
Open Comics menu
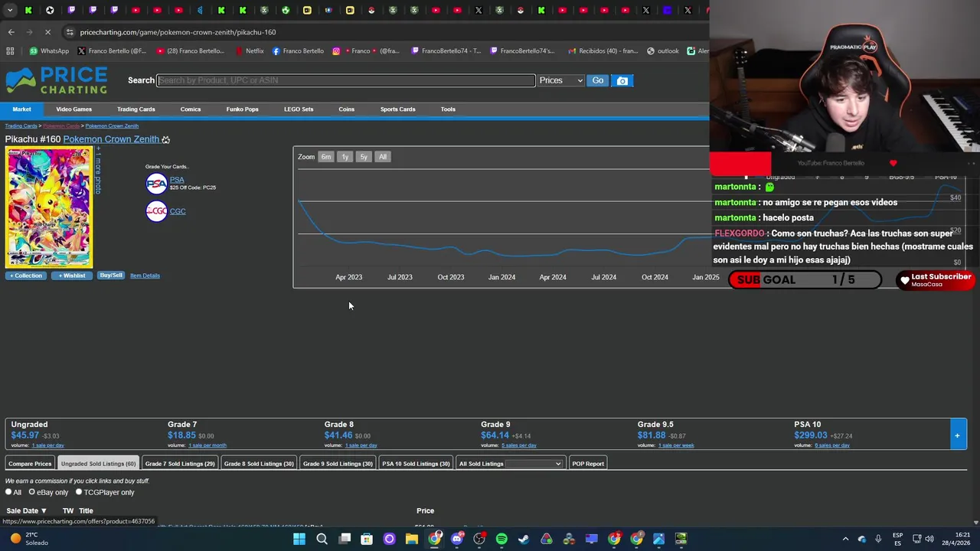click(x=191, y=109)
